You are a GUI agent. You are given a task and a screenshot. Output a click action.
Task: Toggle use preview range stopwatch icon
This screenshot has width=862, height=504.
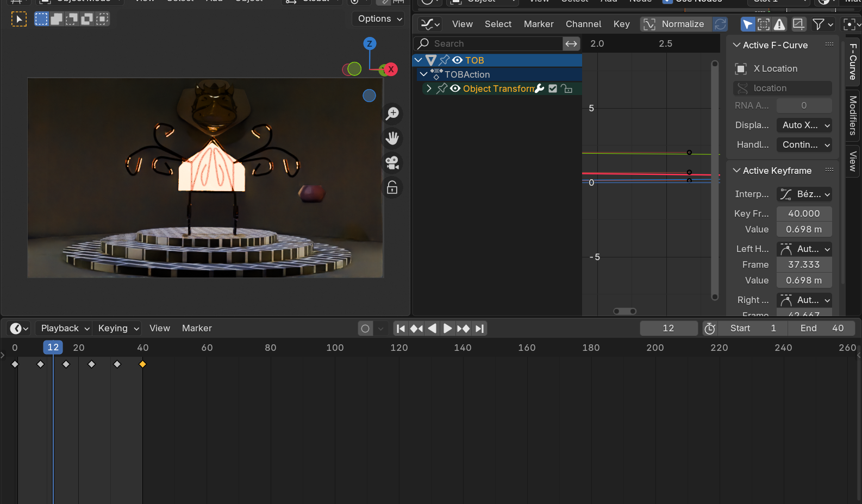pos(710,328)
